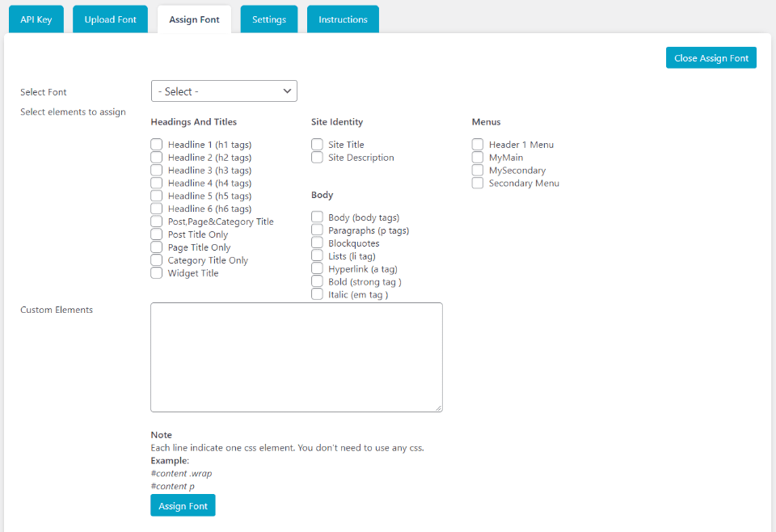Enable the Headline 1 (h1 tags) checkbox
The height and width of the screenshot is (532, 776).
click(157, 145)
